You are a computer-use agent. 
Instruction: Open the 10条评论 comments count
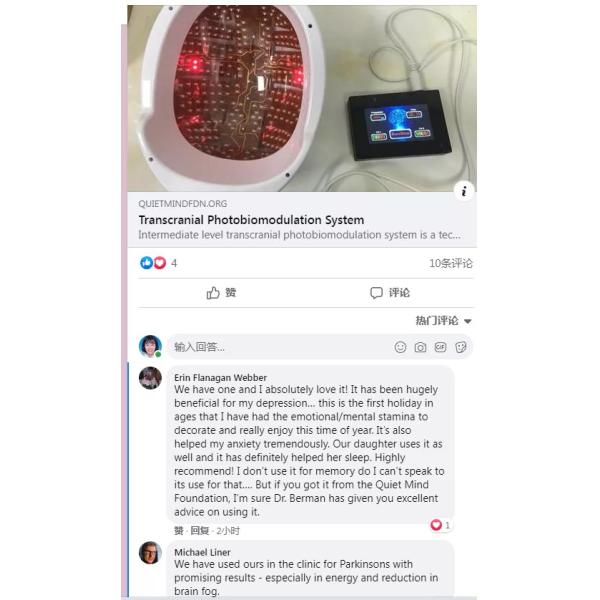(x=451, y=263)
